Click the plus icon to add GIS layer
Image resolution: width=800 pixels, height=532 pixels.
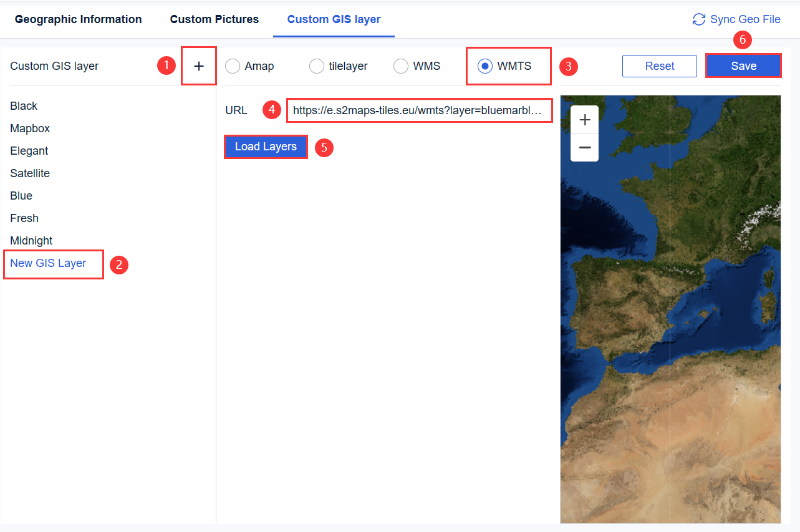[x=198, y=65]
